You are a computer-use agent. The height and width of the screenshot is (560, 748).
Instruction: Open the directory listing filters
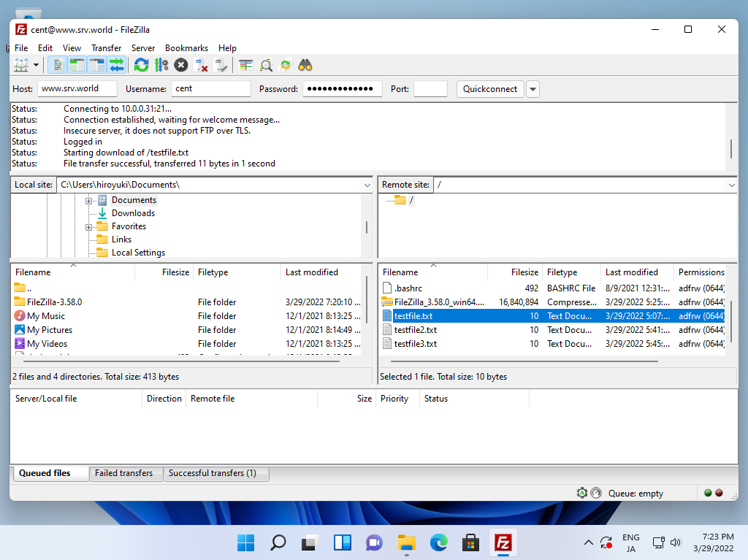tap(245, 65)
